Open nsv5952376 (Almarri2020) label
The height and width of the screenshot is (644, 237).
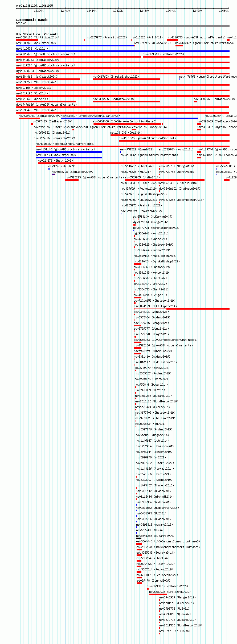click(53, 127)
